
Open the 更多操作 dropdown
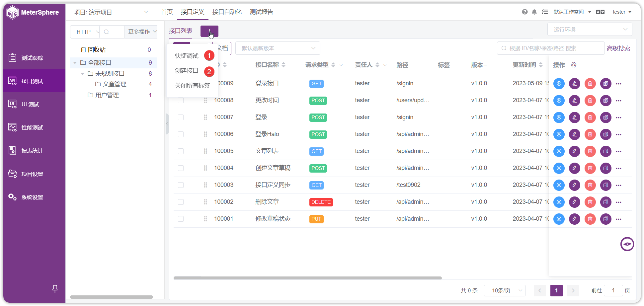pos(142,32)
